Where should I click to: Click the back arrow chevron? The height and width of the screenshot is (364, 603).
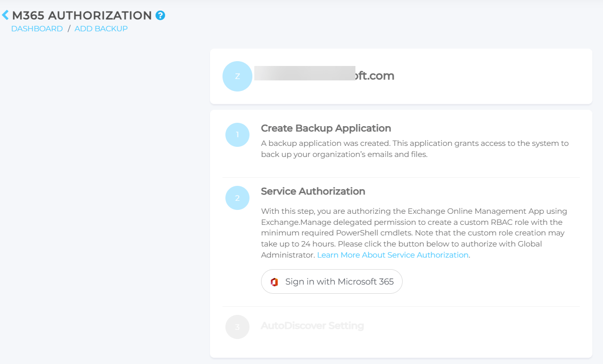coord(5,14)
